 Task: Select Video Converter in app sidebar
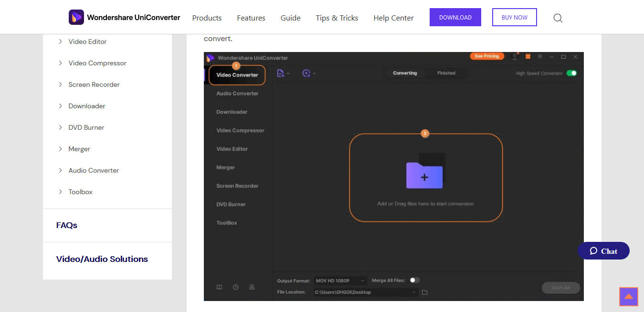tap(237, 75)
